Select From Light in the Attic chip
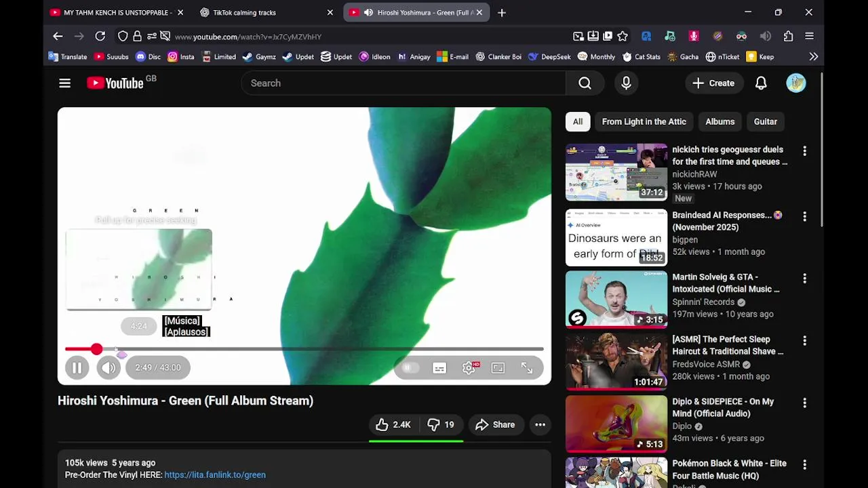 pyautogui.click(x=644, y=121)
